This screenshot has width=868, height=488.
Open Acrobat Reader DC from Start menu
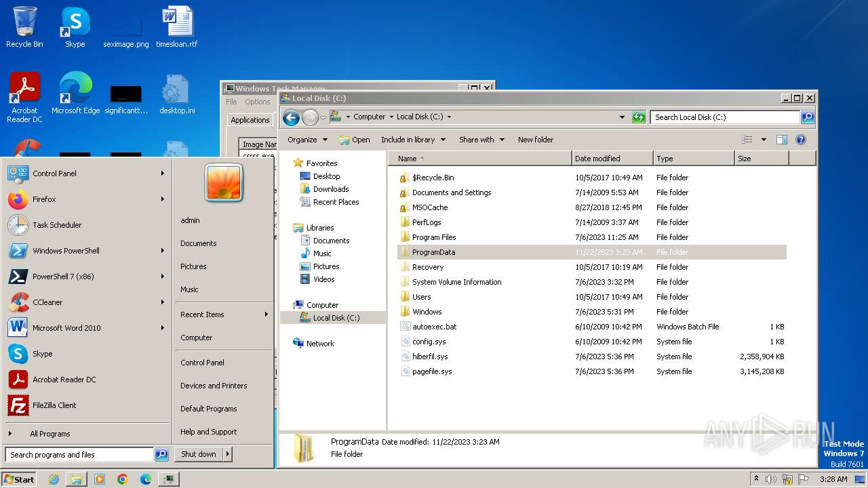click(87, 380)
